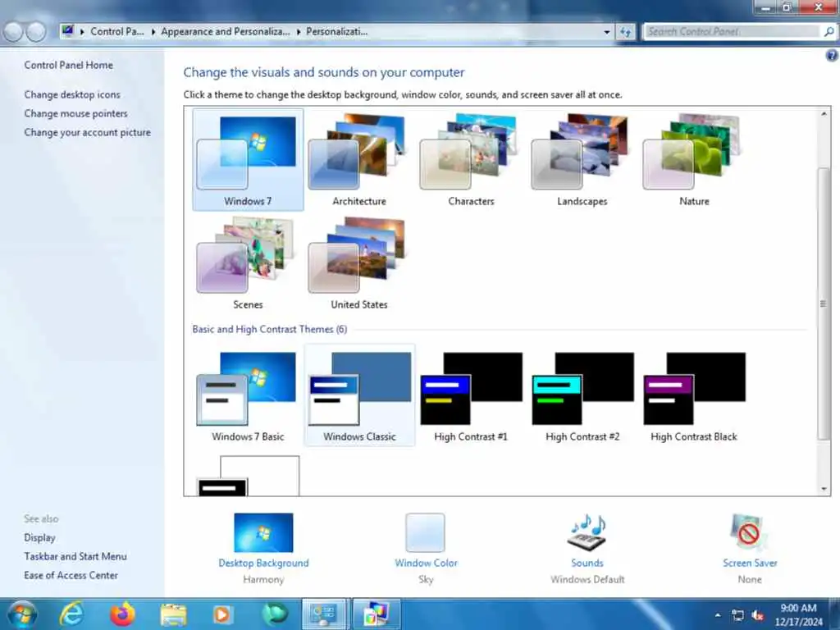The height and width of the screenshot is (630, 840).
Task: Open the muted volume tray icon
Action: [757, 615]
